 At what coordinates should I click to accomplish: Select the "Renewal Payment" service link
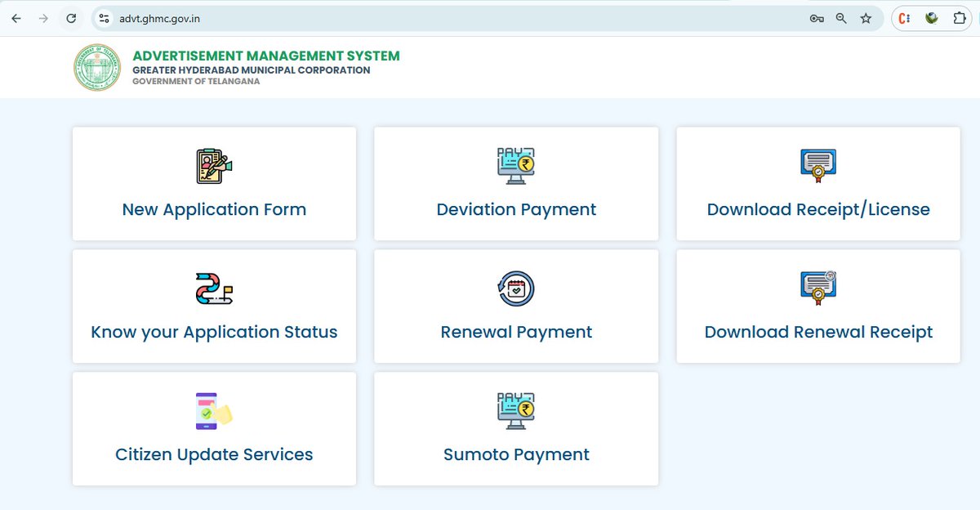click(516, 332)
